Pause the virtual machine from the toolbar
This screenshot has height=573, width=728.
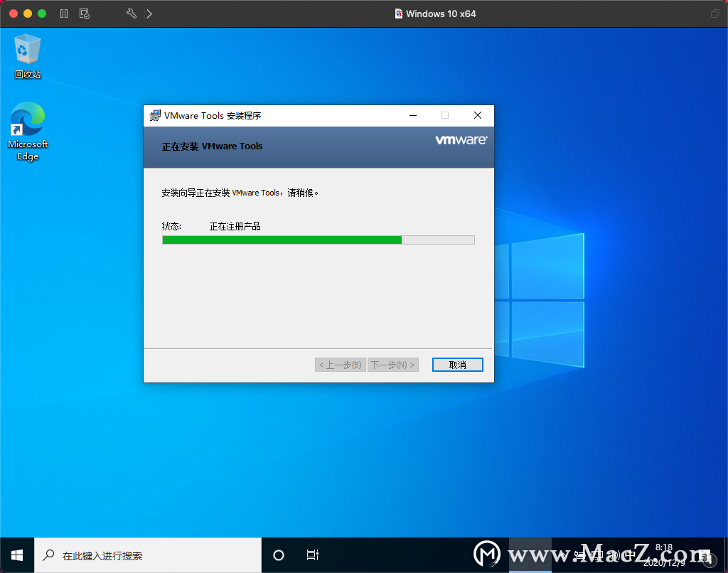(x=64, y=14)
